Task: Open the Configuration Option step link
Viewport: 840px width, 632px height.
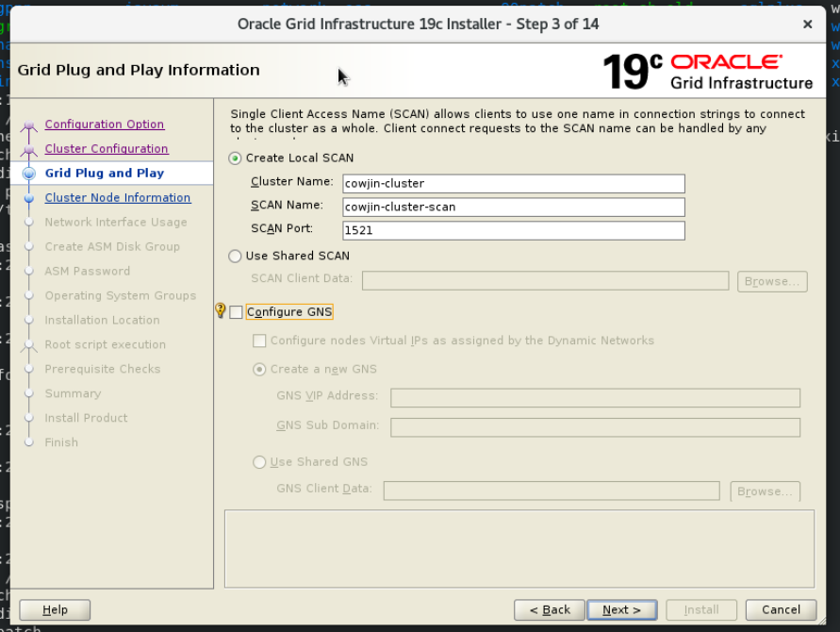Action: tap(105, 124)
